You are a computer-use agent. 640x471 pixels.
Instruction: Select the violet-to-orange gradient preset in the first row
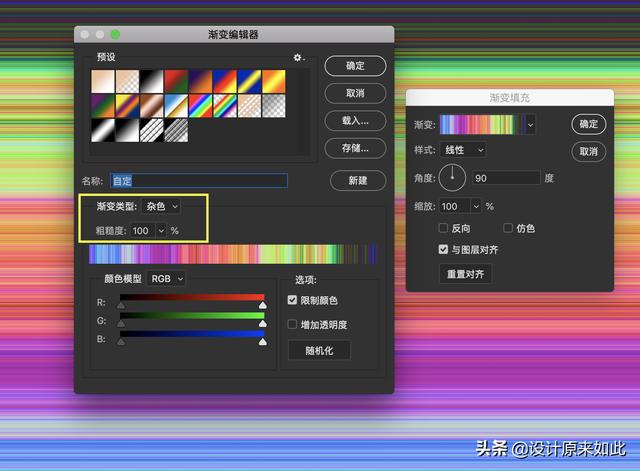200,82
